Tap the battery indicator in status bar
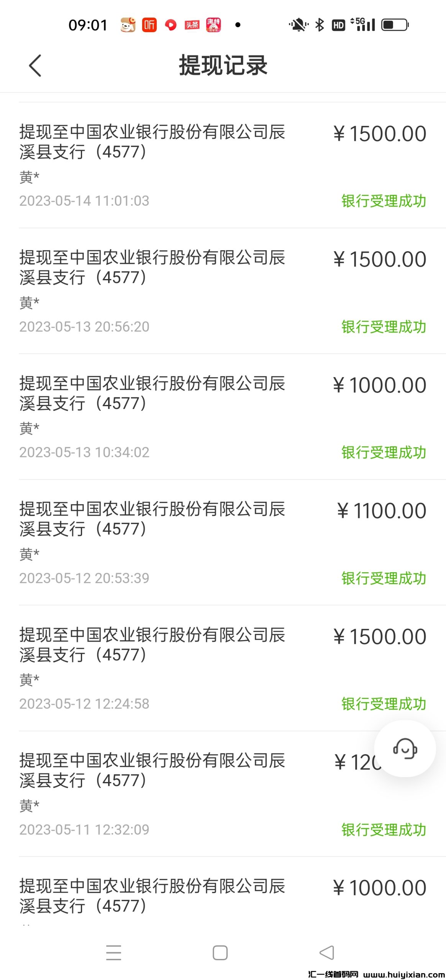This screenshot has height=980, width=446. coord(395,25)
